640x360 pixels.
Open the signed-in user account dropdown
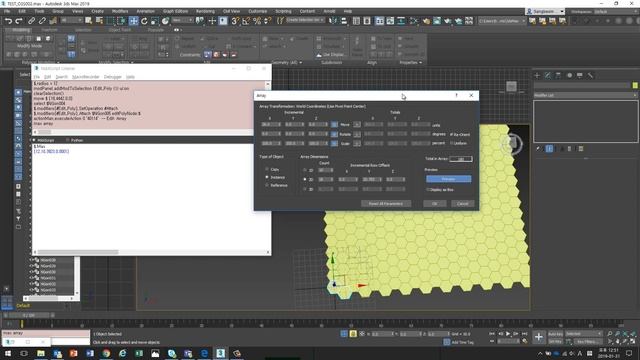[x=545, y=11]
